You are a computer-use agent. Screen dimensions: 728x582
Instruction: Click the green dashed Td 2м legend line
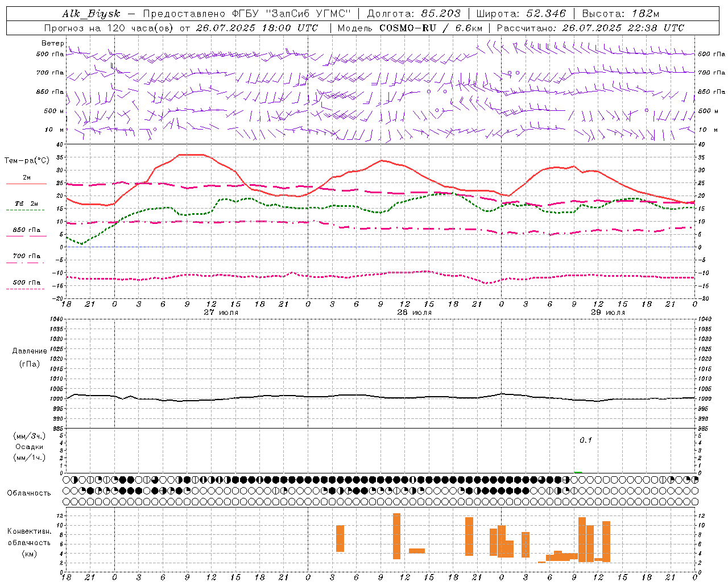click(x=25, y=210)
